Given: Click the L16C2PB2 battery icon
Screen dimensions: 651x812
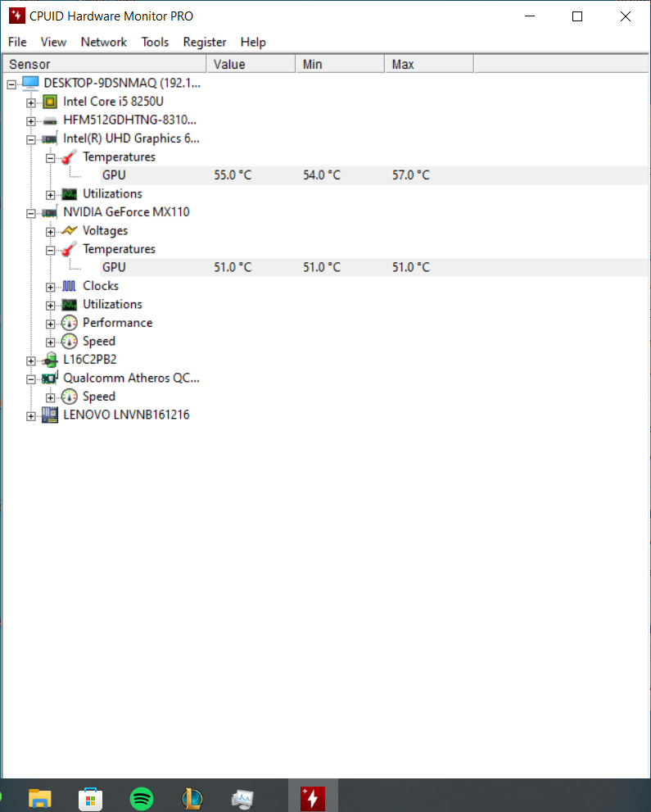Looking at the screenshot, I should [x=50, y=360].
